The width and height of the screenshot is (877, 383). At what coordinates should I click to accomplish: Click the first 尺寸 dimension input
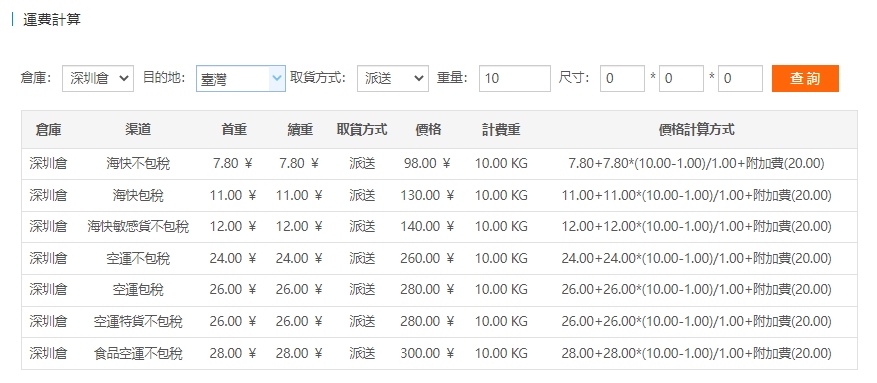623,78
